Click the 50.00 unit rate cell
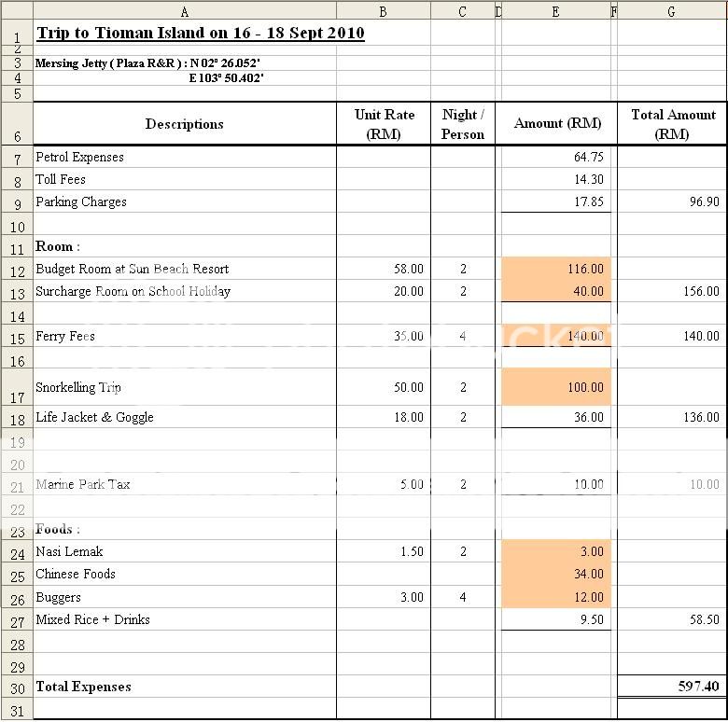The image size is (728, 722). click(384, 387)
